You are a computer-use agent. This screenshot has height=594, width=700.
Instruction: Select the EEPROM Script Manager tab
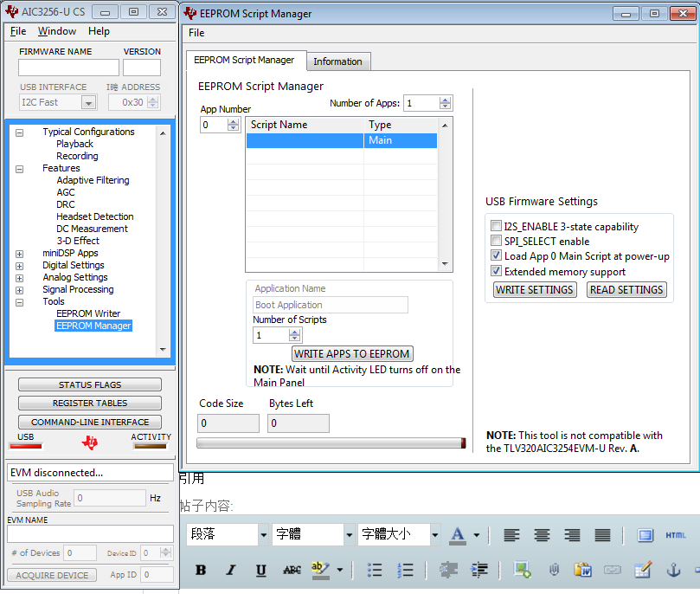point(244,60)
